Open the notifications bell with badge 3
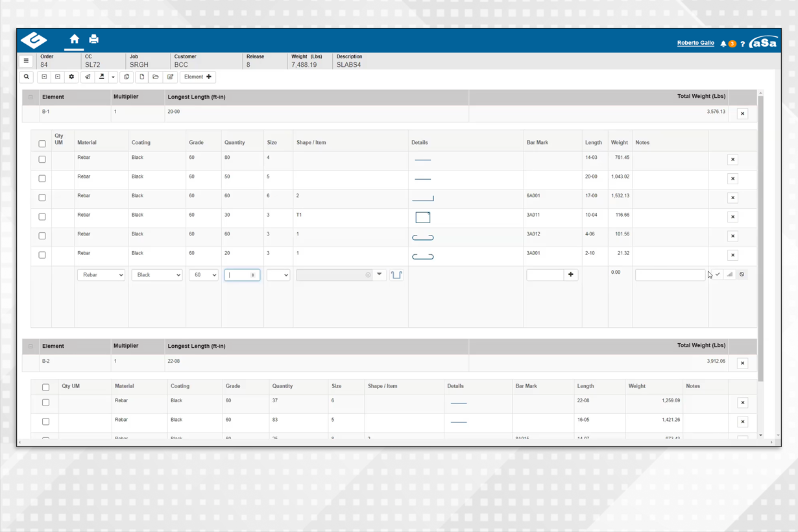This screenshot has width=798, height=532. 723,43
